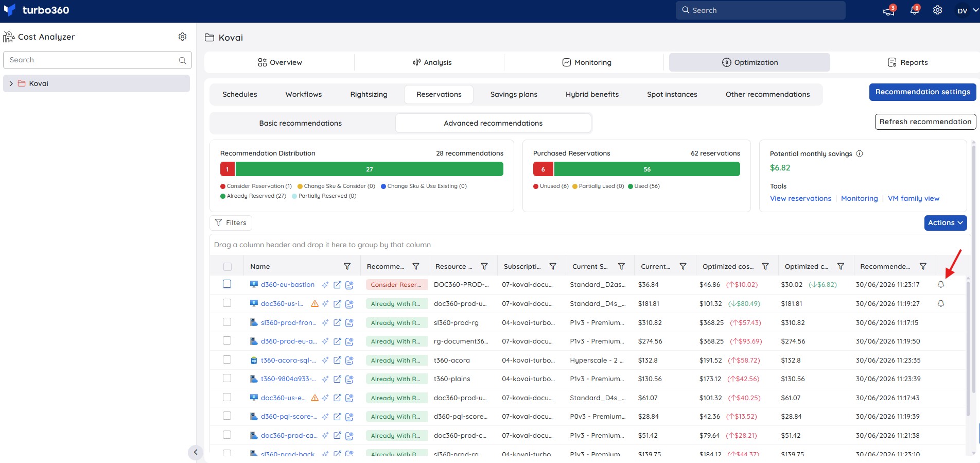Image resolution: width=980 pixels, height=463 pixels.
Task: Click the green 56 segment of Purchased Reservations
Action: (x=647, y=169)
